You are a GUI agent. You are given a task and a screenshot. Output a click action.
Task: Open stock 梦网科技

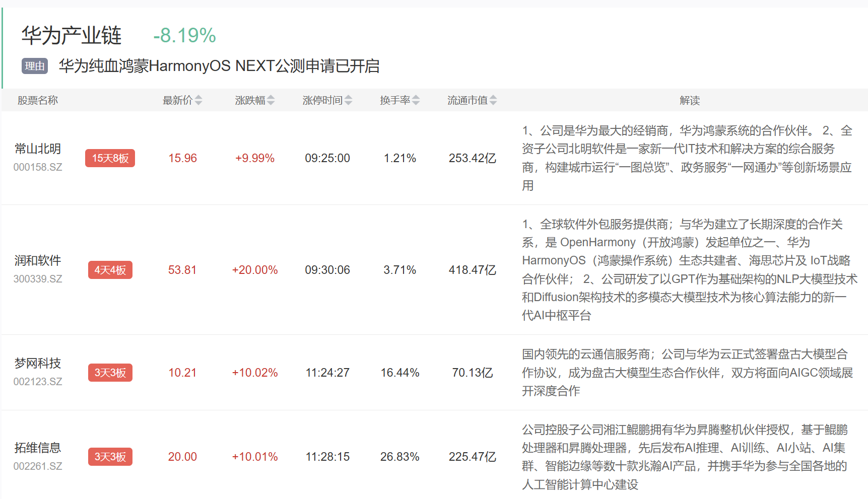38,363
